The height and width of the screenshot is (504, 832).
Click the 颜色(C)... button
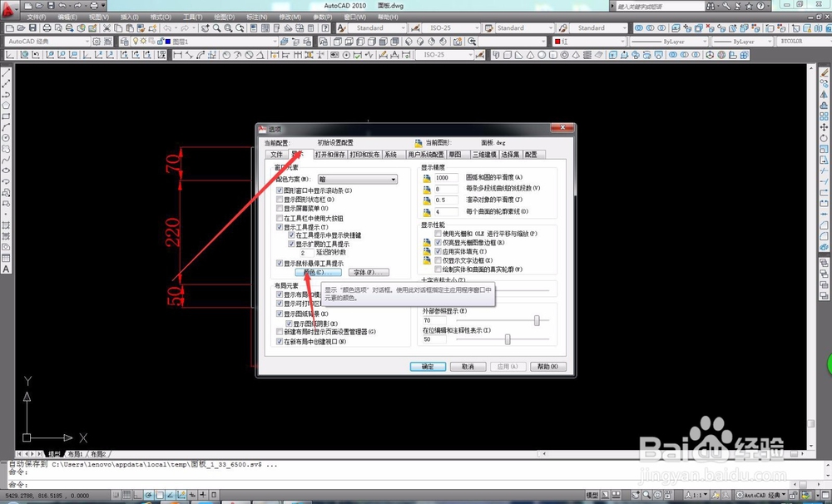(319, 272)
